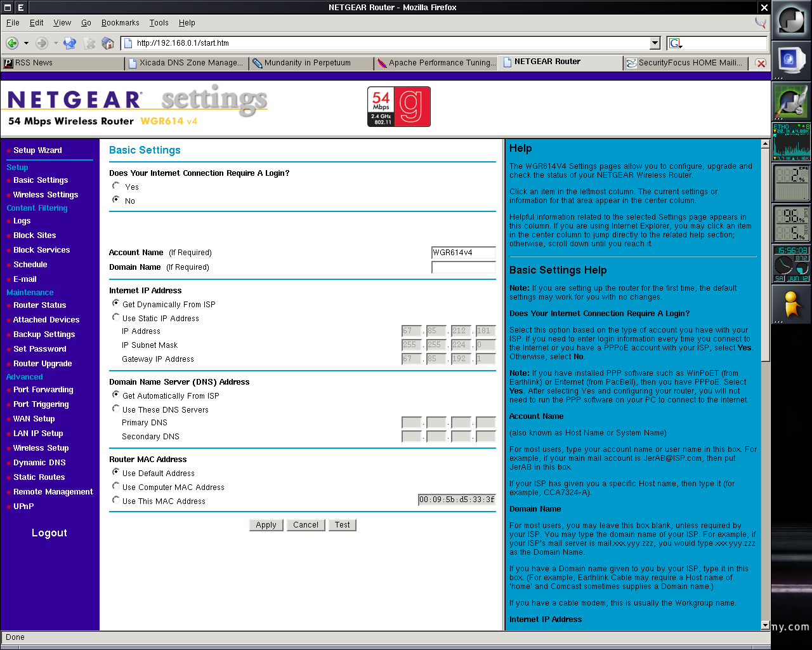Reload the current page
Viewport: 812px width, 650px height.
[70, 43]
